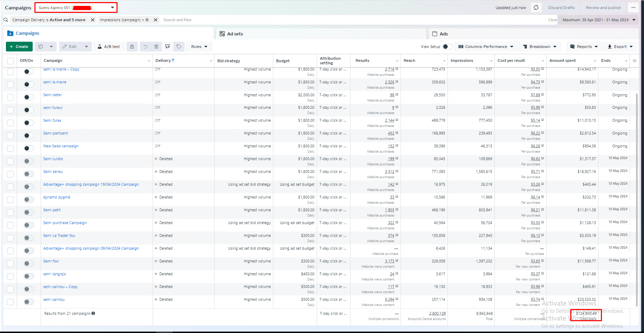Open the Columns: Performance dropdown
644x333 pixels.
click(486, 47)
